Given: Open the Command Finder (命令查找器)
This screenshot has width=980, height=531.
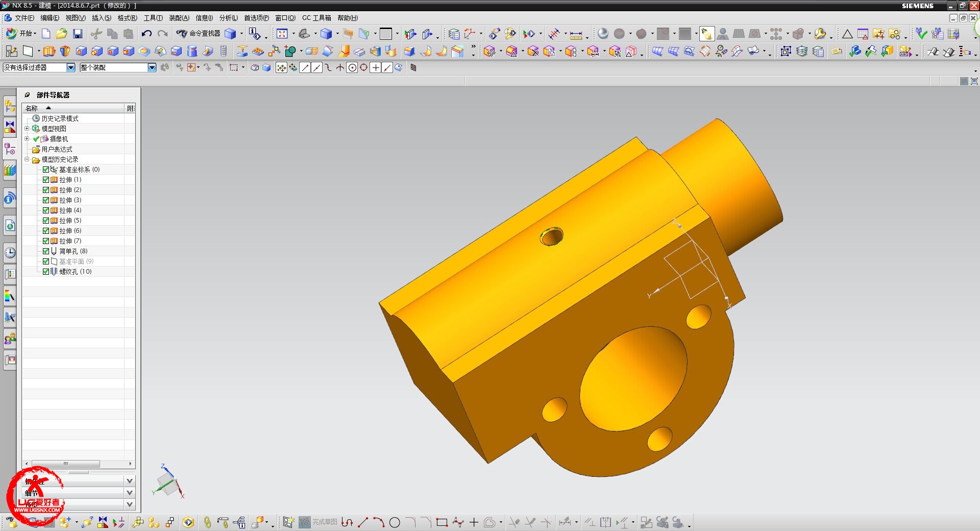Looking at the screenshot, I should (198, 34).
